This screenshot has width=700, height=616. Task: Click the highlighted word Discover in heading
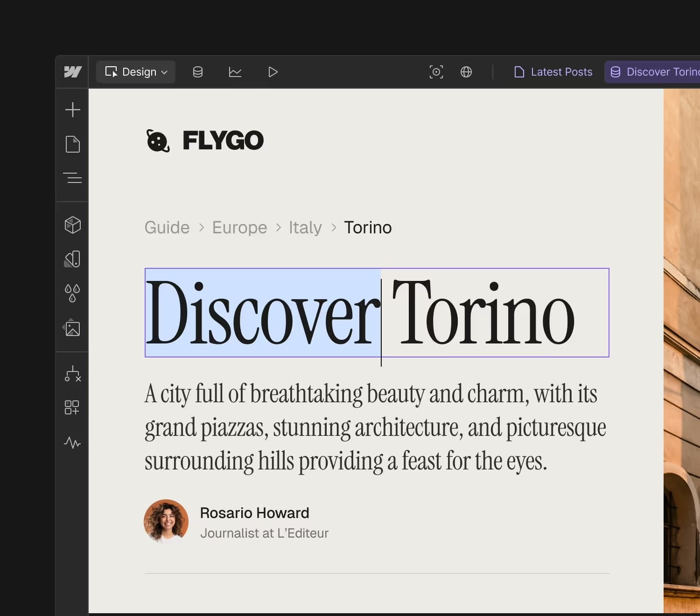(263, 313)
